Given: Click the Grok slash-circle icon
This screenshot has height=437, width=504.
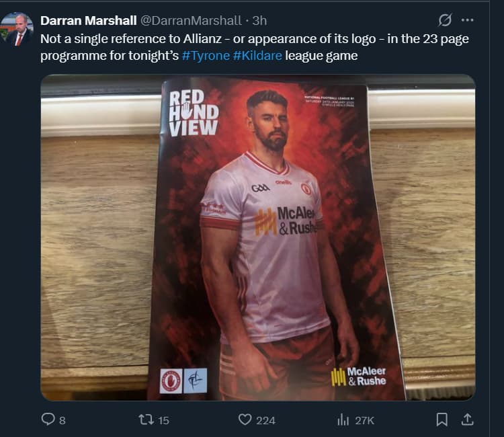Looking at the screenshot, I should 445,20.
